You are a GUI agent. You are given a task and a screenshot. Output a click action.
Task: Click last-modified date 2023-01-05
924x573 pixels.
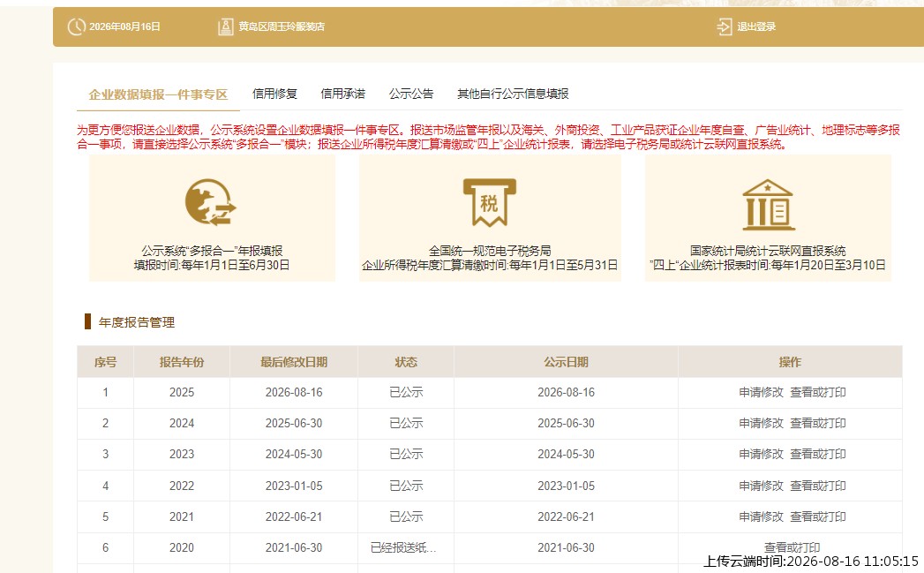294,486
